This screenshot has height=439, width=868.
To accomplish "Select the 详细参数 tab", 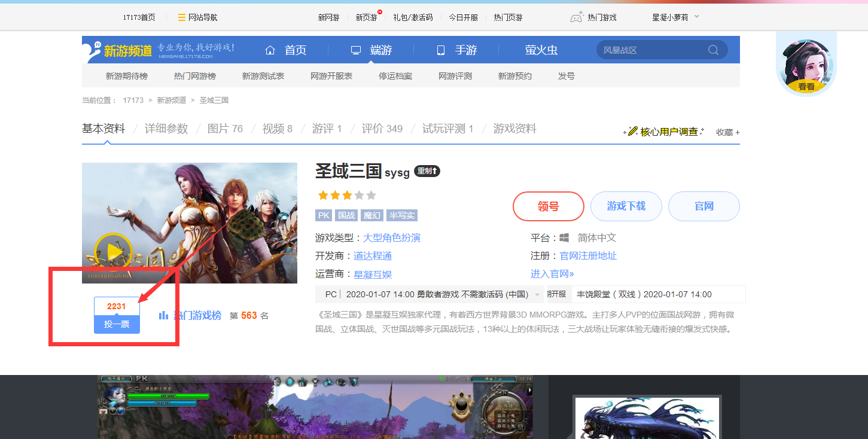I will [x=166, y=129].
